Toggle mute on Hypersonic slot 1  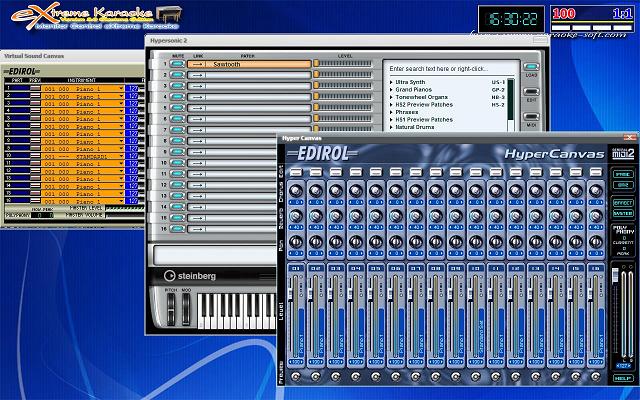pyautogui.click(x=177, y=64)
